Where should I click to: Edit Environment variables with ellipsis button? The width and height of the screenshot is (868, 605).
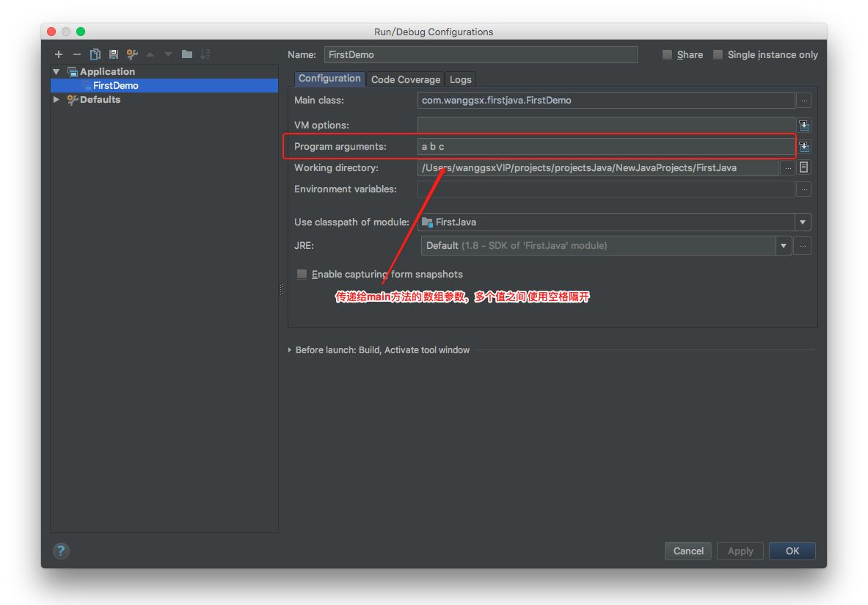pos(803,189)
